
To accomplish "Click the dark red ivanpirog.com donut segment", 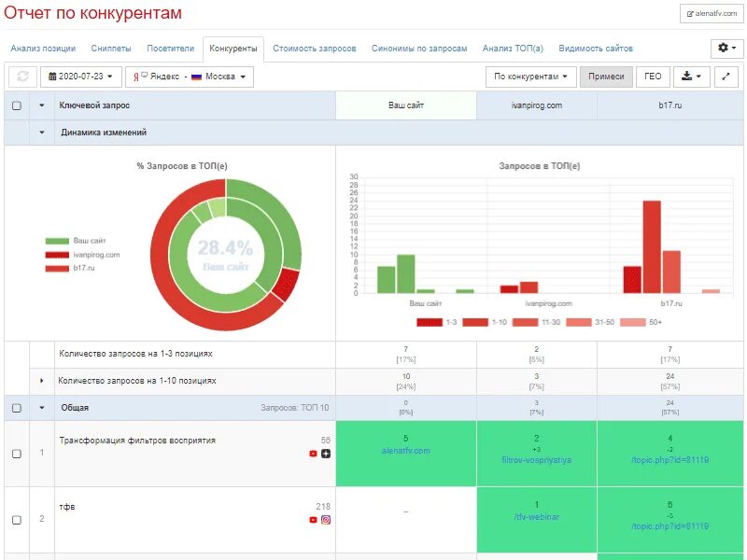I will (x=287, y=285).
